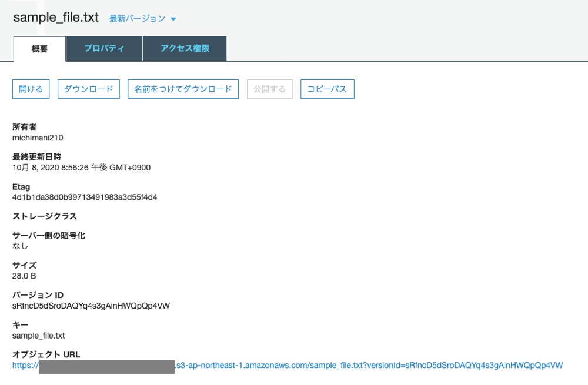Click the disabled 公開する button

269,89
